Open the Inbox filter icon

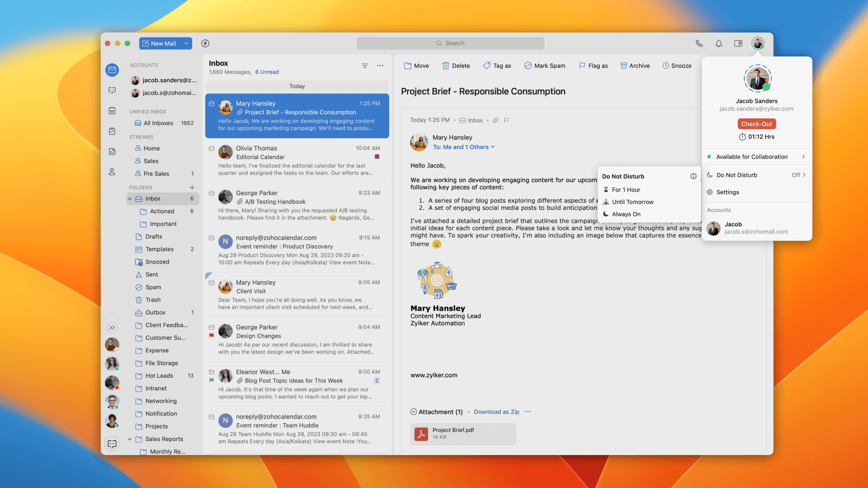pos(365,66)
